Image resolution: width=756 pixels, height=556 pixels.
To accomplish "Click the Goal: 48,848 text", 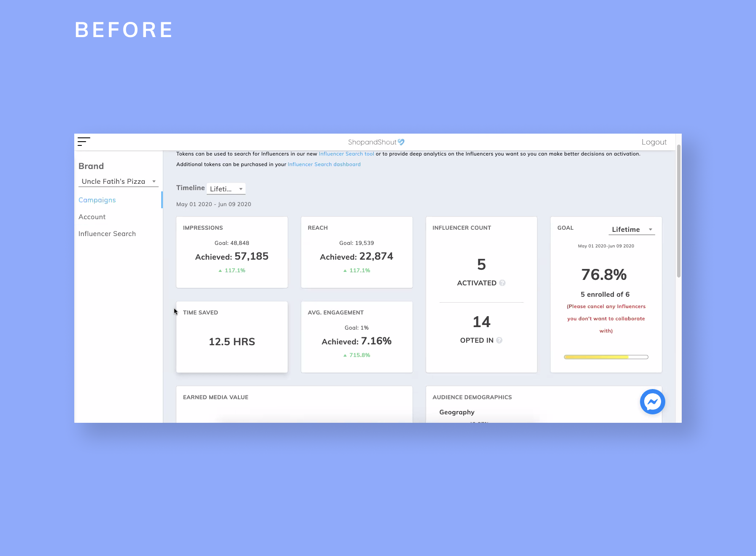I will 232,243.
